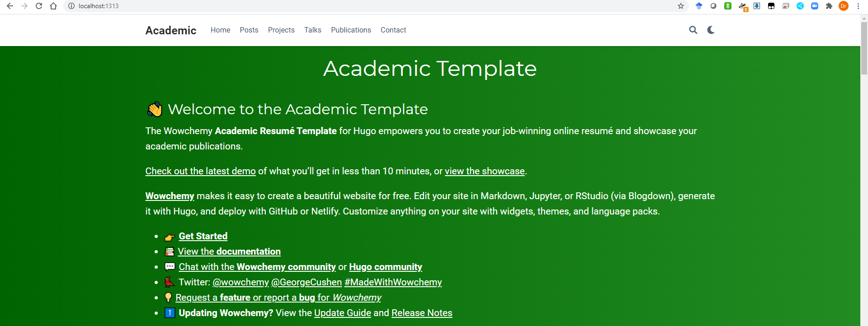Open the #MadeWithWowchemy hashtag link
868x326 pixels.
393,282
